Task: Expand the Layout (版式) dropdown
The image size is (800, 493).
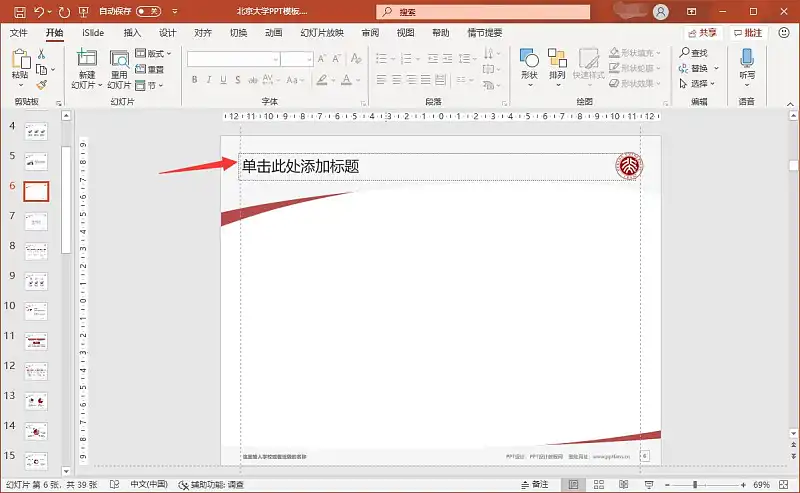Action: (x=154, y=53)
